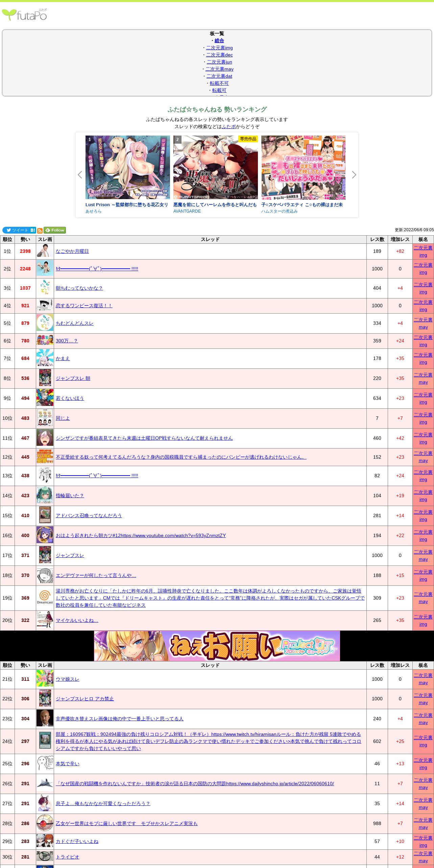This screenshot has width=434, height=868.
Task: Click the +82 increase value
Action: [400, 251]
